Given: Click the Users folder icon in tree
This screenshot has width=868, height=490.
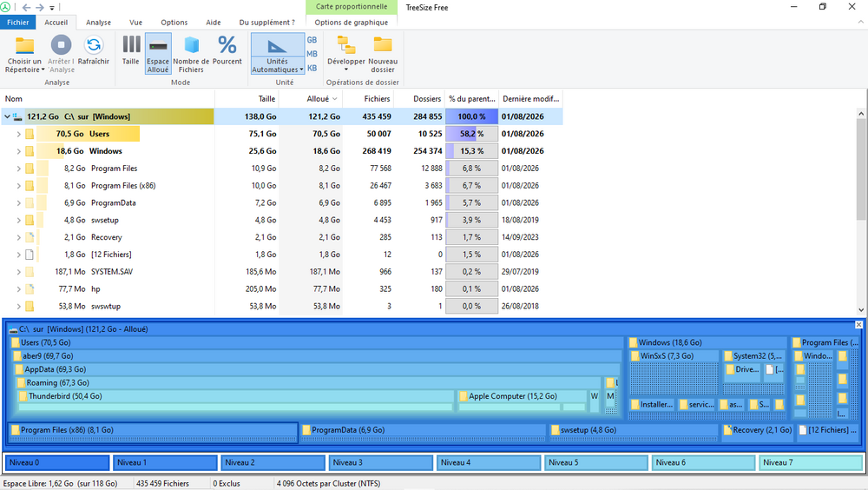Looking at the screenshot, I should (30, 134).
